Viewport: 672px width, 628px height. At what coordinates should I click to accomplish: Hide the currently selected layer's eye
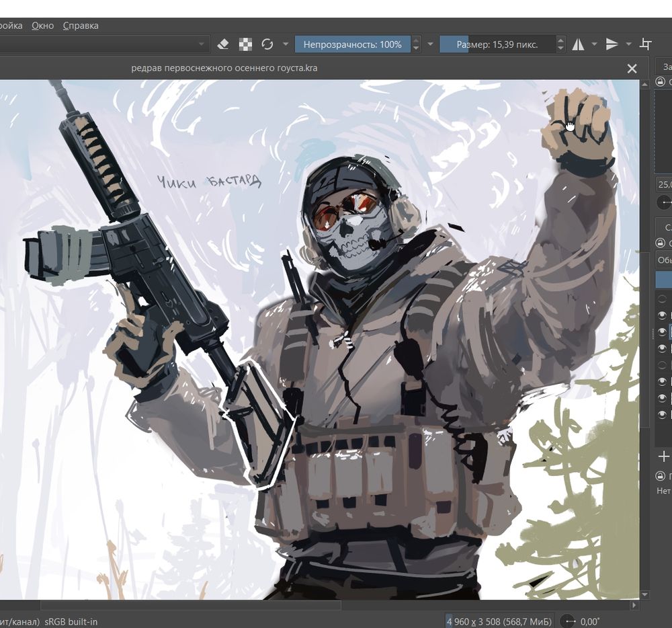coord(662,331)
